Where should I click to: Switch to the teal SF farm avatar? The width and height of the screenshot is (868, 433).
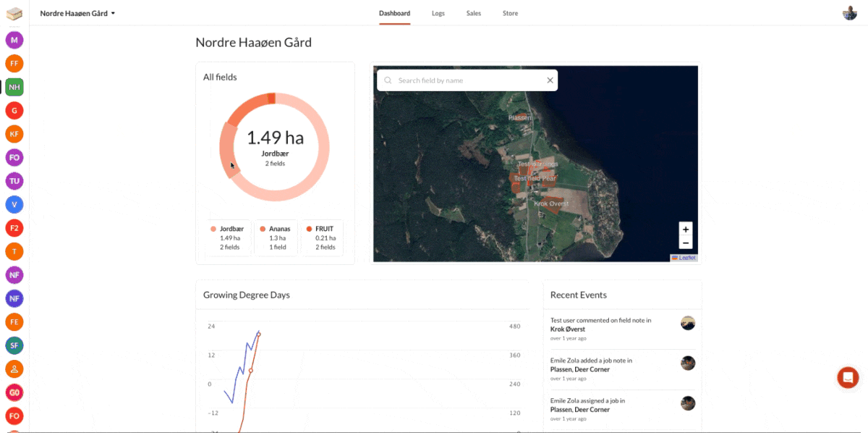[x=14, y=345]
